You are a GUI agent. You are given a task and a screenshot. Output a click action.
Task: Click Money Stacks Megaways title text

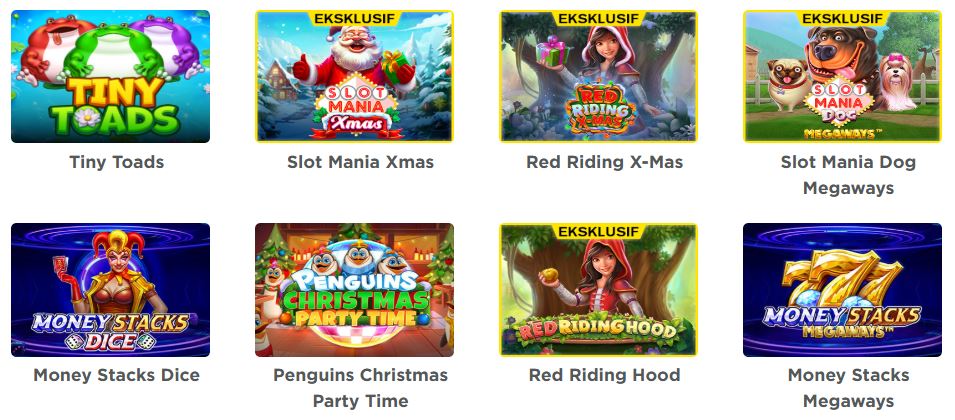tap(848, 388)
